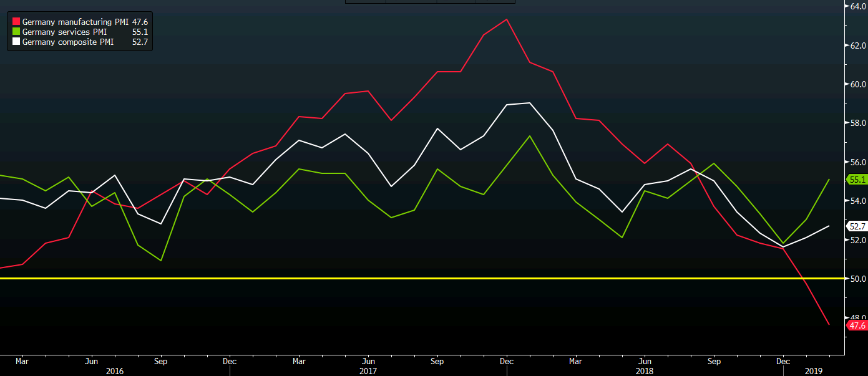
Task: Click the 2019 year label on x-axis
Action: [813, 371]
